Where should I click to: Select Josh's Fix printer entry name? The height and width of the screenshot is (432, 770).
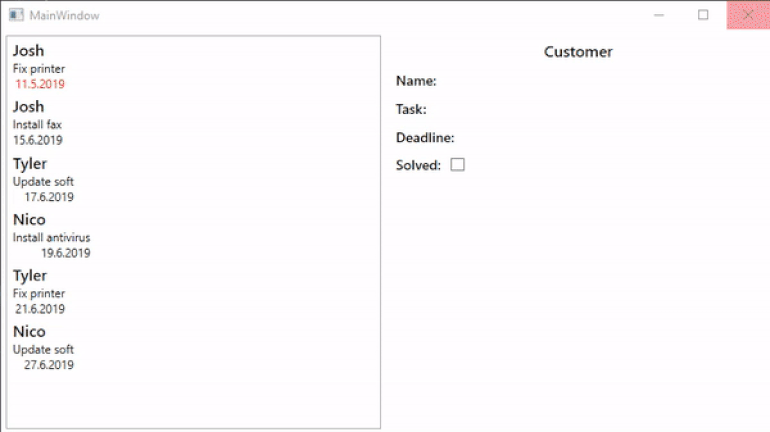tap(28, 51)
